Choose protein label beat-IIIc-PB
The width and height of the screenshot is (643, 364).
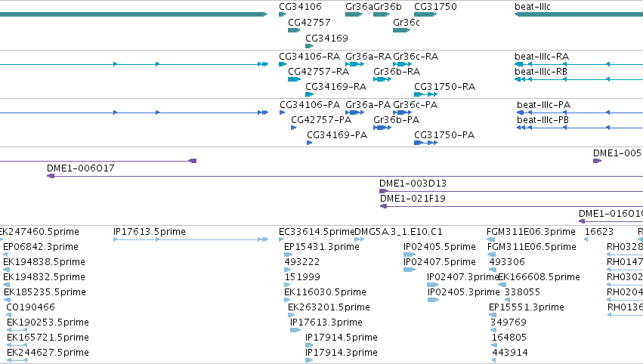[x=543, y=119]
